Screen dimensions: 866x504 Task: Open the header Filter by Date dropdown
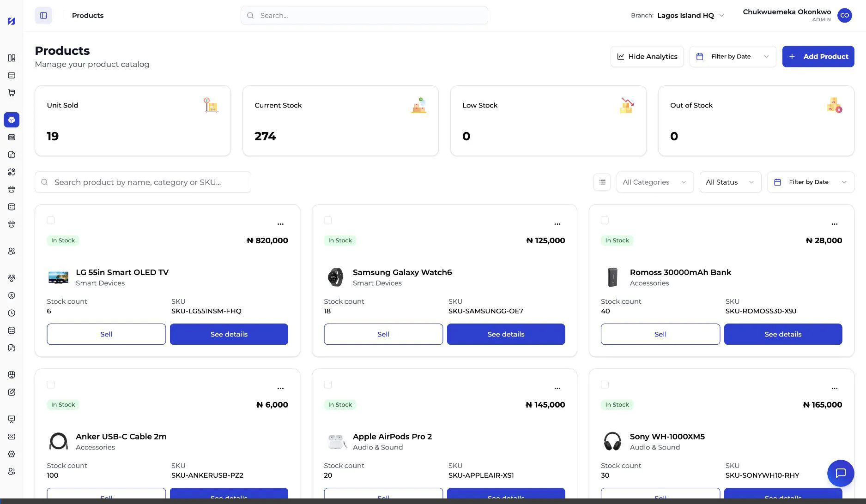733,56
